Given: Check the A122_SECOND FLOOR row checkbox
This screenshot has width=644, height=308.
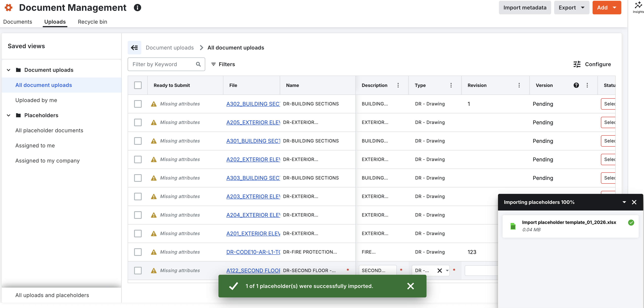Looking at the screenshot, I should (x=138, y=270).
